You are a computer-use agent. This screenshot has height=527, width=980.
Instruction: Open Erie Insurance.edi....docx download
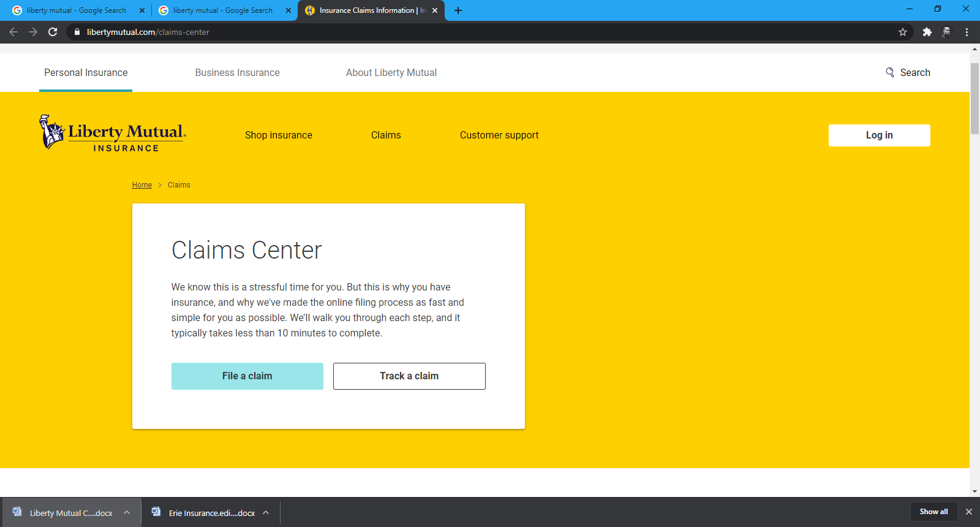pos(212,513)
